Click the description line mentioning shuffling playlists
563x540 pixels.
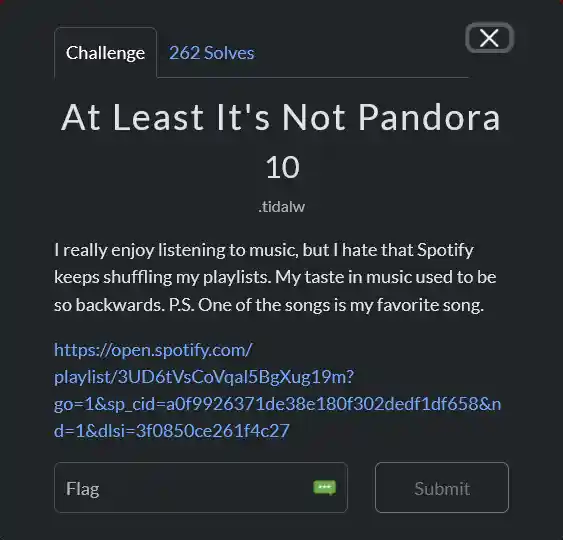[x=275, y=277]
